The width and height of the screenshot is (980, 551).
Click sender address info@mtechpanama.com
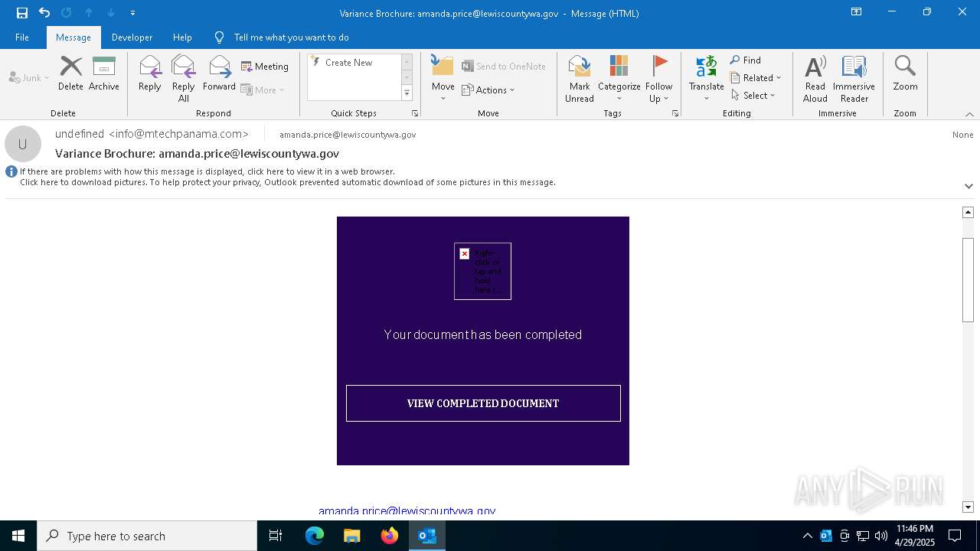[x=178, y=134]
